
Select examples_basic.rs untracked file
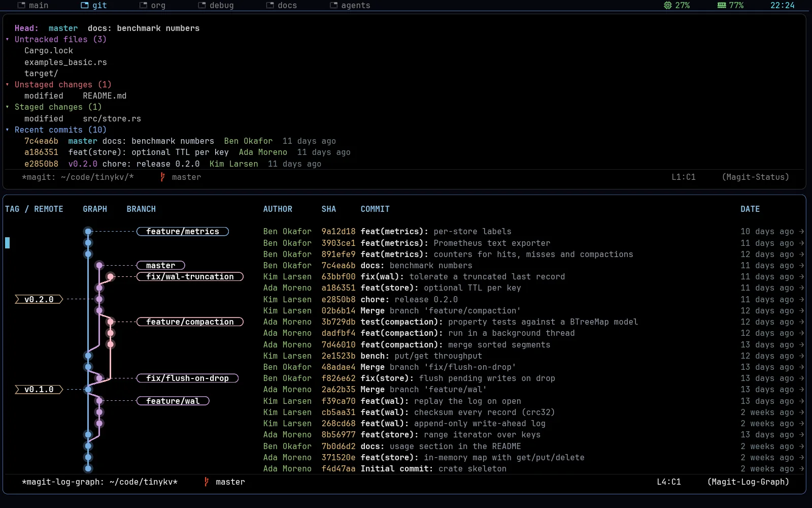click(x=65, y=62)
